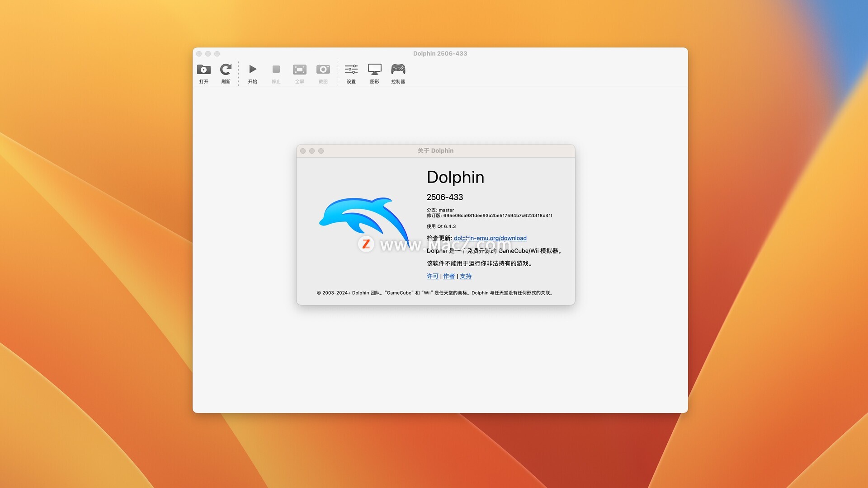Click the 该软件不能用于运行 warning text
Viewport: 868px width, 488px height.
[x=480, y=263]
